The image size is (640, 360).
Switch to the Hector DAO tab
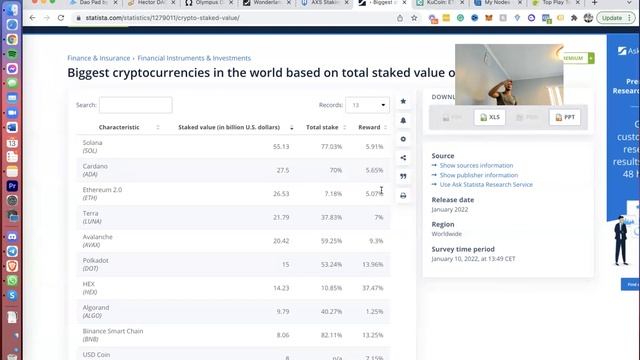[x=151, y=3]
